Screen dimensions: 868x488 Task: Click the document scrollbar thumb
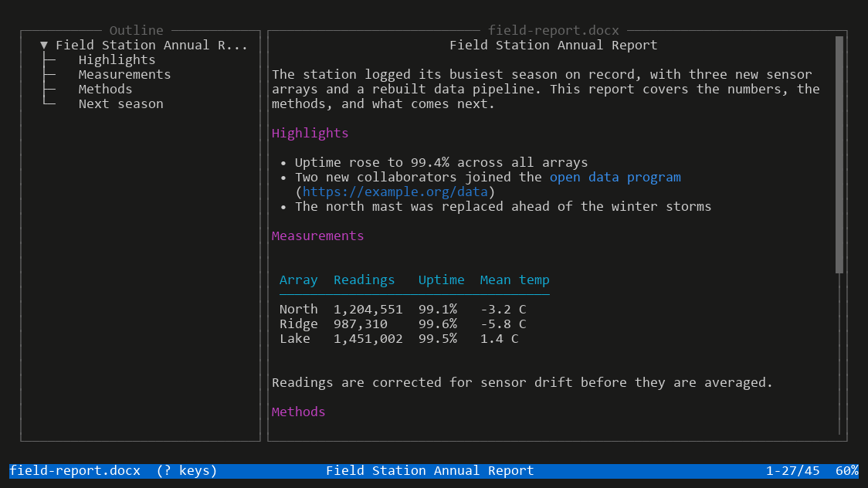(839, 155)
